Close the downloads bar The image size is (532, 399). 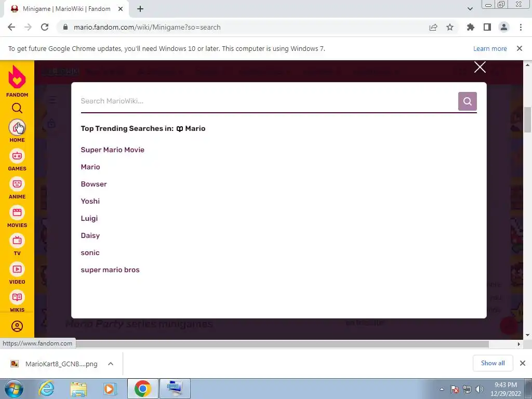(x=523, y=363)
